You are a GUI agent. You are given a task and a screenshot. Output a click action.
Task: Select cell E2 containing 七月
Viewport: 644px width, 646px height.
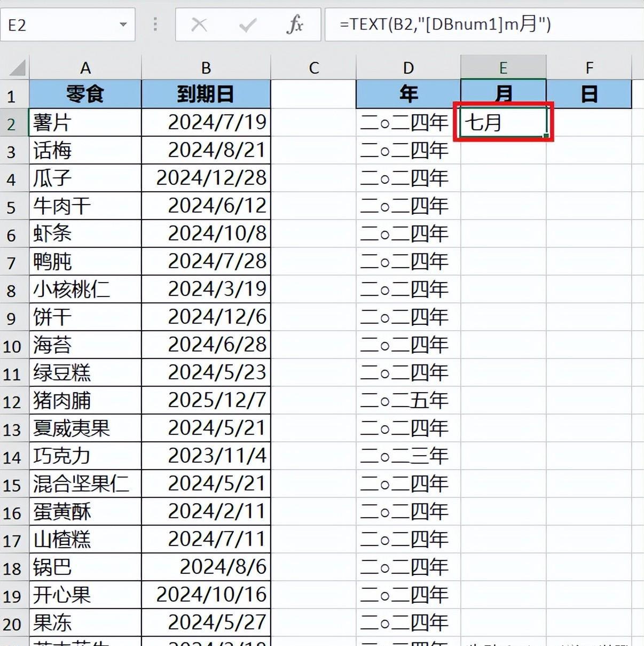click(x=504, y=122)
